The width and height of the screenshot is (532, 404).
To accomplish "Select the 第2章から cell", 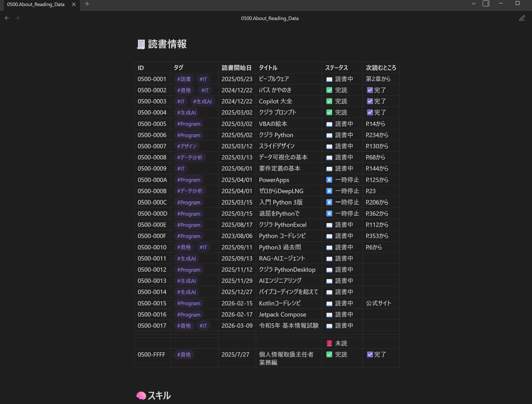I will click(381, 79).
